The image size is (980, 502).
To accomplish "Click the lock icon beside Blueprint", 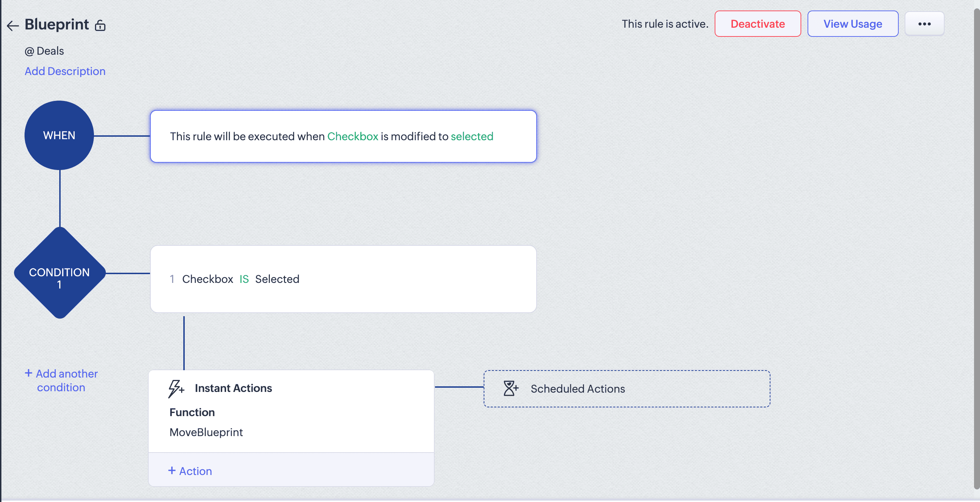I will pyautogui.click(x=100, y=26).
